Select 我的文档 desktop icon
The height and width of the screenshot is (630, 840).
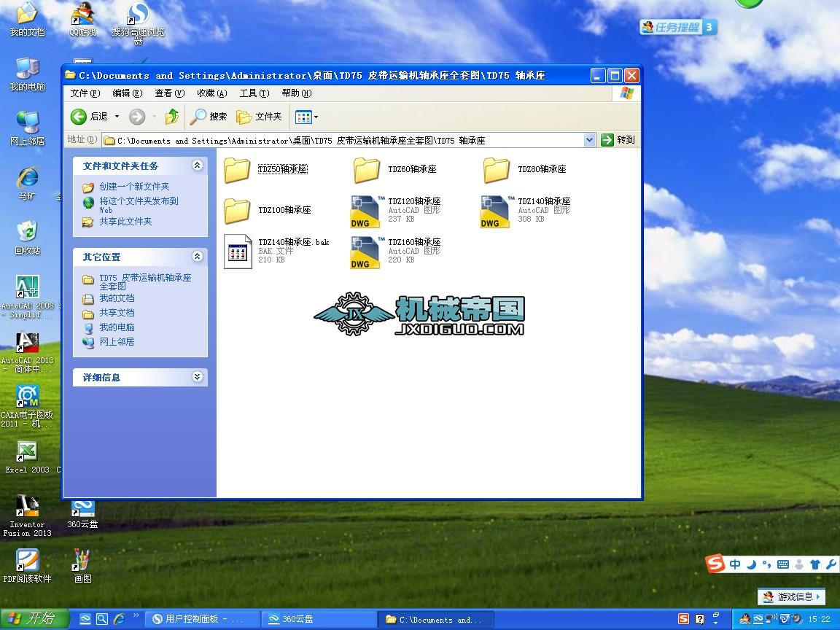[x=27, y=20]
